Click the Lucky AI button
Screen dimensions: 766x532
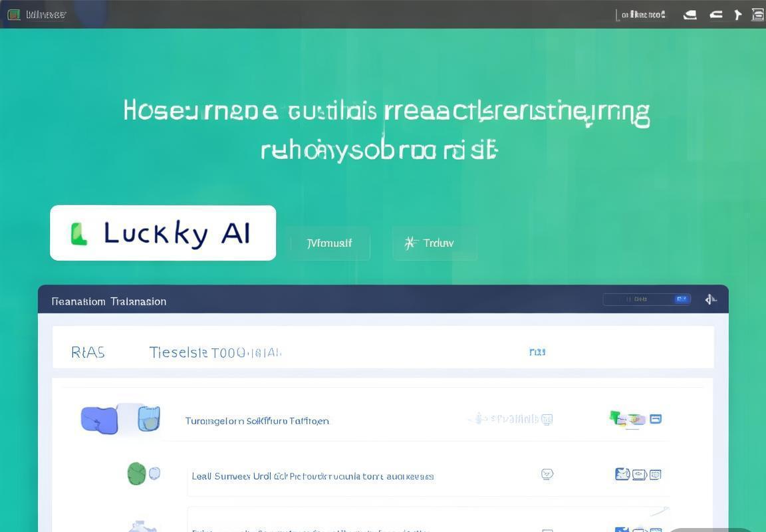[163, 233]
